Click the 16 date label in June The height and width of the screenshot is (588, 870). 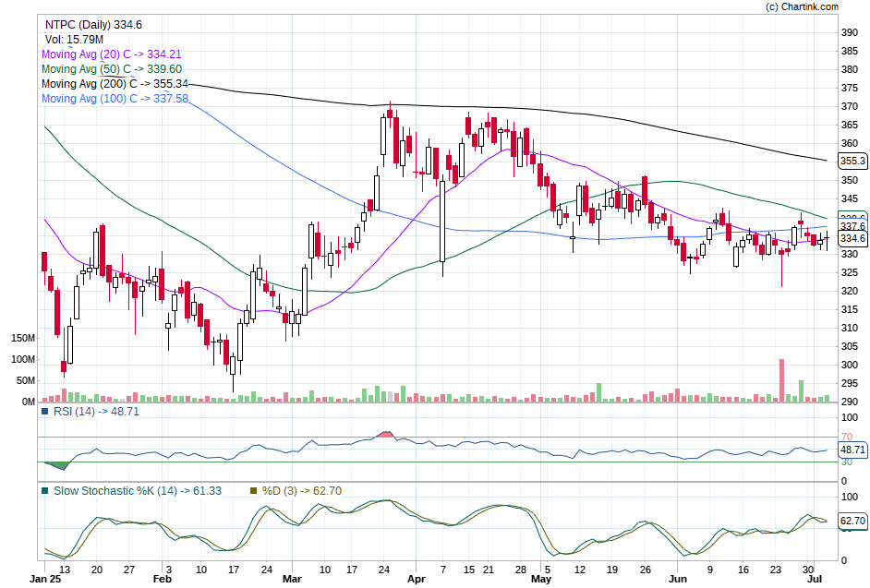(x=743, y=570)
